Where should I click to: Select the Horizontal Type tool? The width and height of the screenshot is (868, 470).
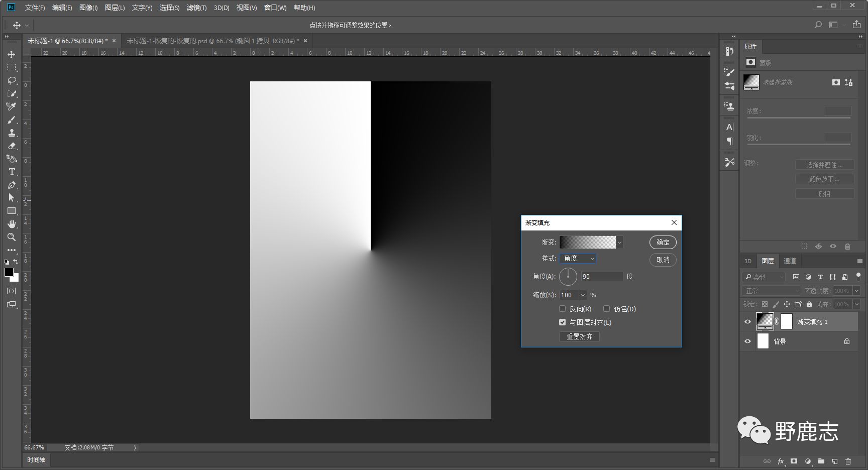pyautogui.click(x=12, y=172)
